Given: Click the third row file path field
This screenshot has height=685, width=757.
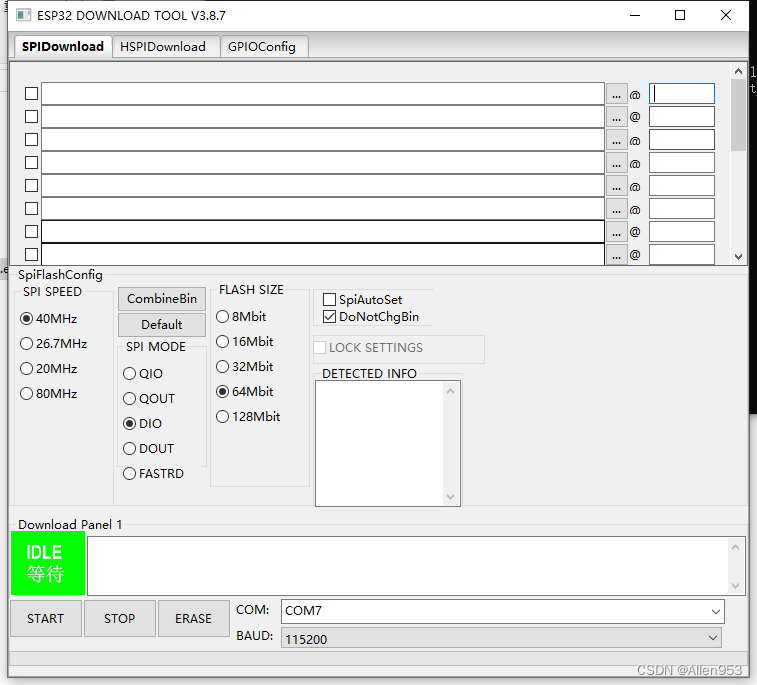Looking at the screenshot, I should pyautogui.click(x=323, y=140).
